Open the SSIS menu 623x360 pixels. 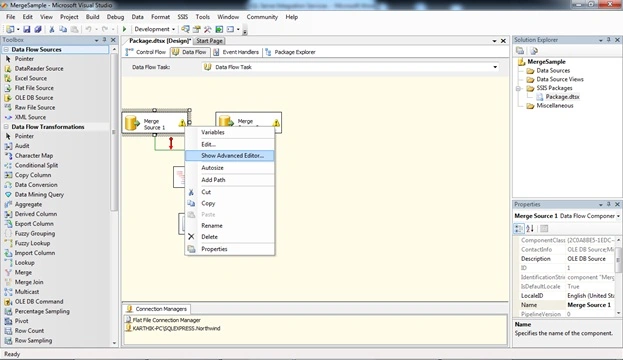click(x=183, y=17)
